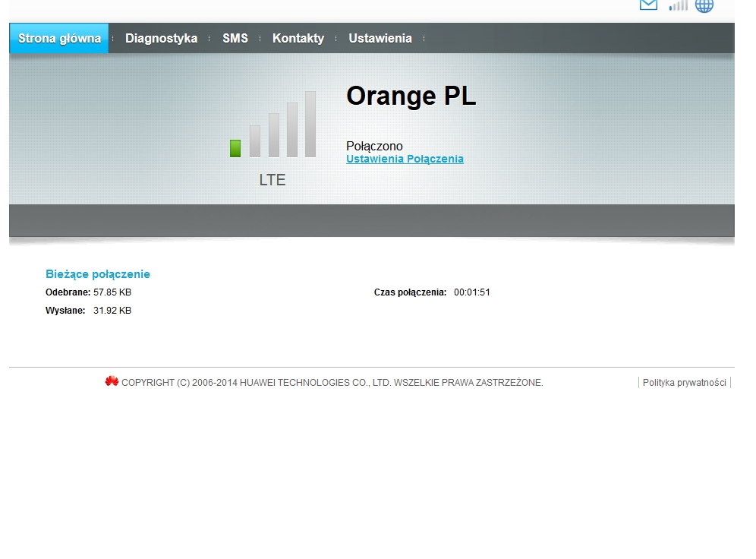Switch to the Kontakty tab
The image size is (756, 559).
(x=298, y=38)
